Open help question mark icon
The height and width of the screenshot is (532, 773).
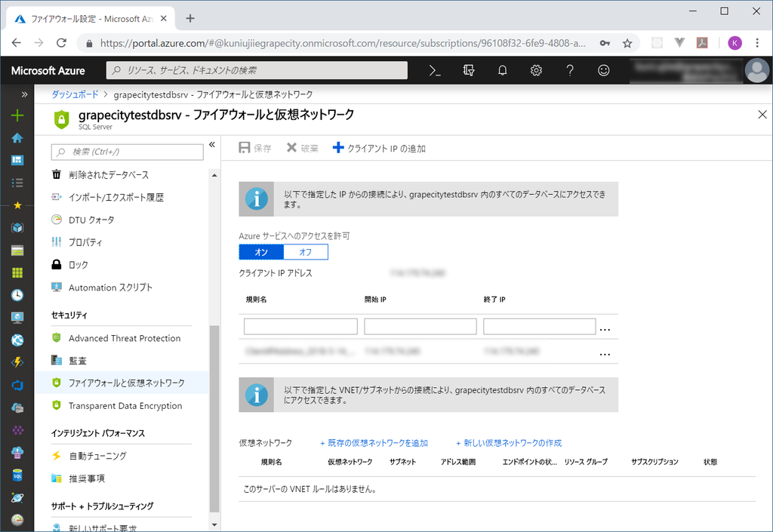click(570, 70)
